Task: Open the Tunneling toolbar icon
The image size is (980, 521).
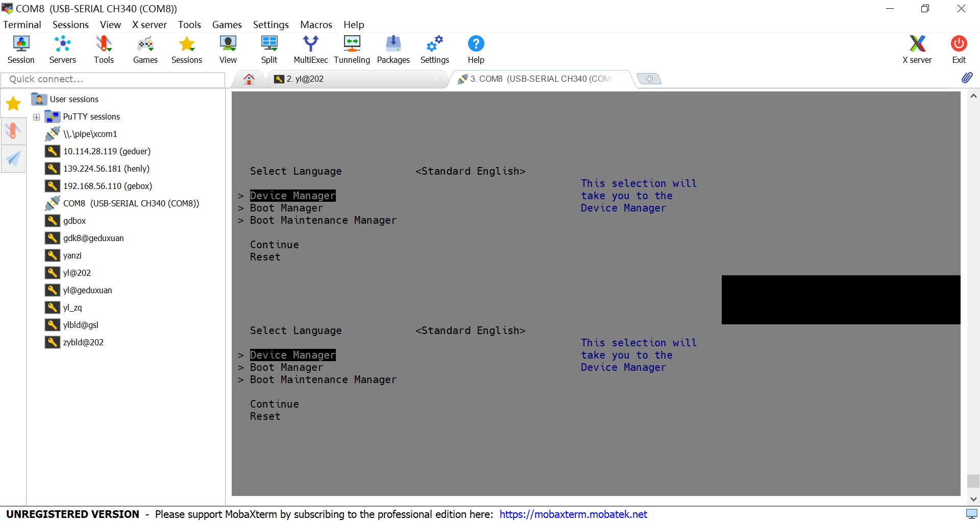Action: point(352,50)
